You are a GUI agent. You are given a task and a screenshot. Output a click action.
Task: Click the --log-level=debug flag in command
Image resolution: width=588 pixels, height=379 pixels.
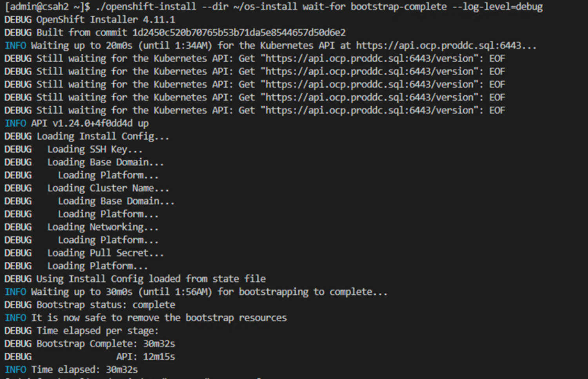(x=498, y=7)
